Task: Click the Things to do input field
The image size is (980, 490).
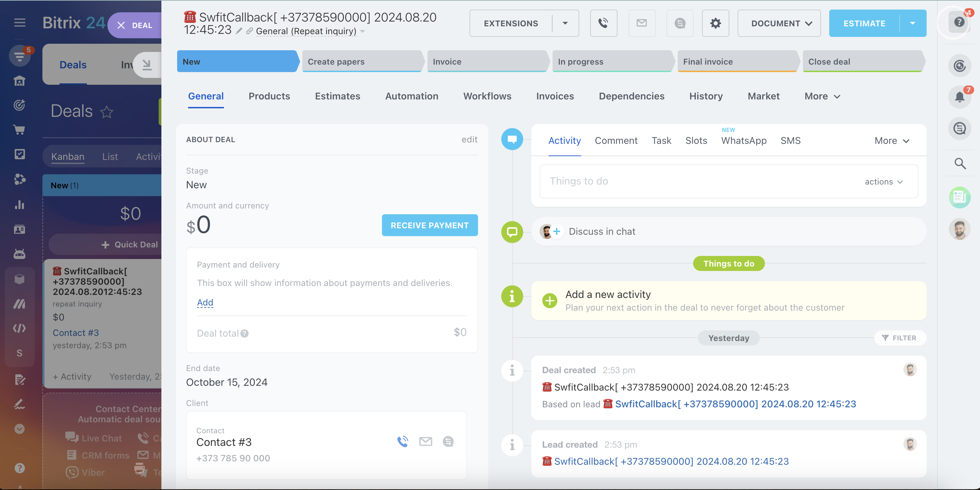Action: pos(692,181)
